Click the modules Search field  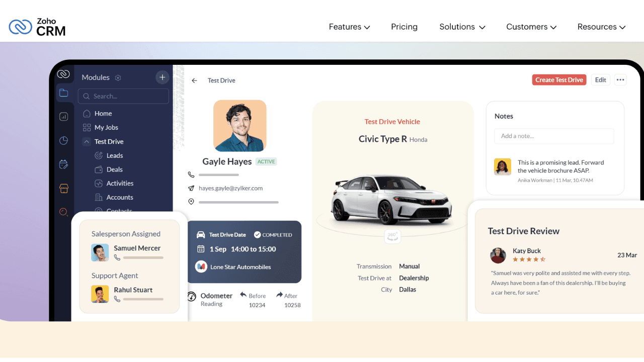pos(123,96)
